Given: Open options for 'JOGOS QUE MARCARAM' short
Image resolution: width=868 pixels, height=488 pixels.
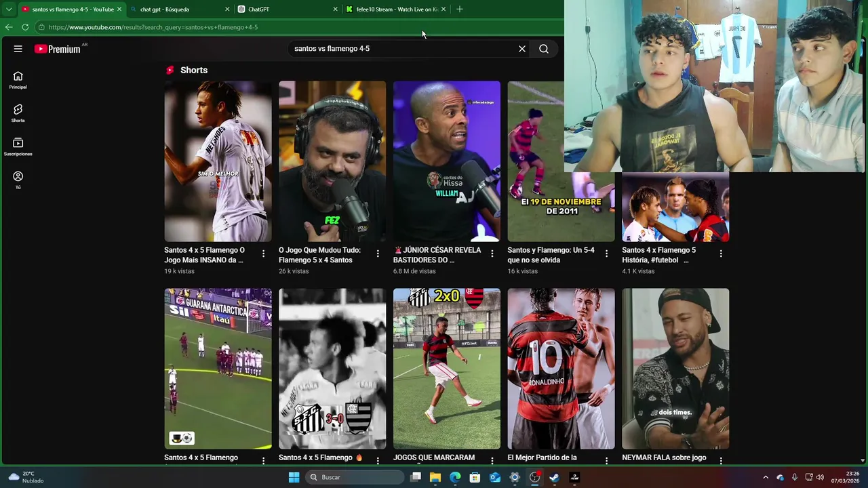Looking at the screenshot, I should coord(492,461).
